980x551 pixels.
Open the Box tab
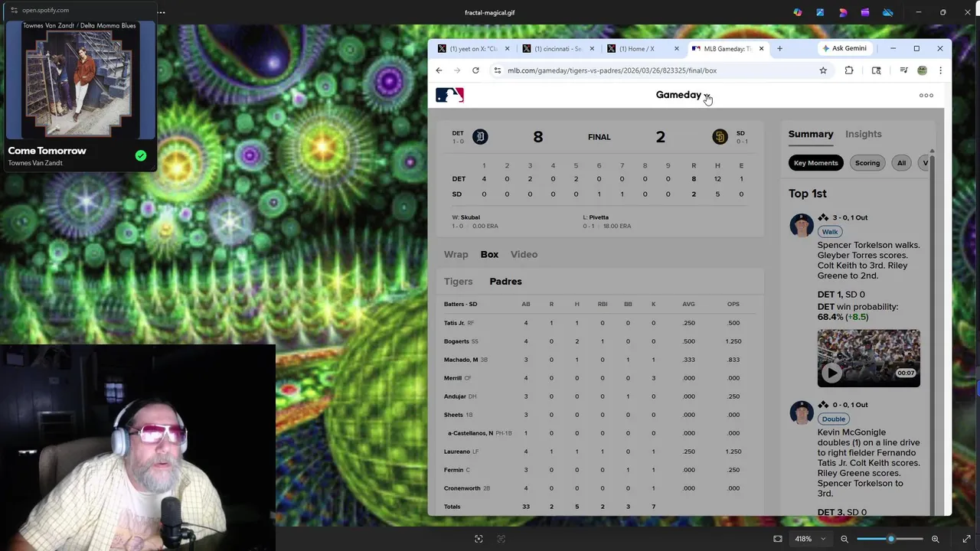[489, 254]
